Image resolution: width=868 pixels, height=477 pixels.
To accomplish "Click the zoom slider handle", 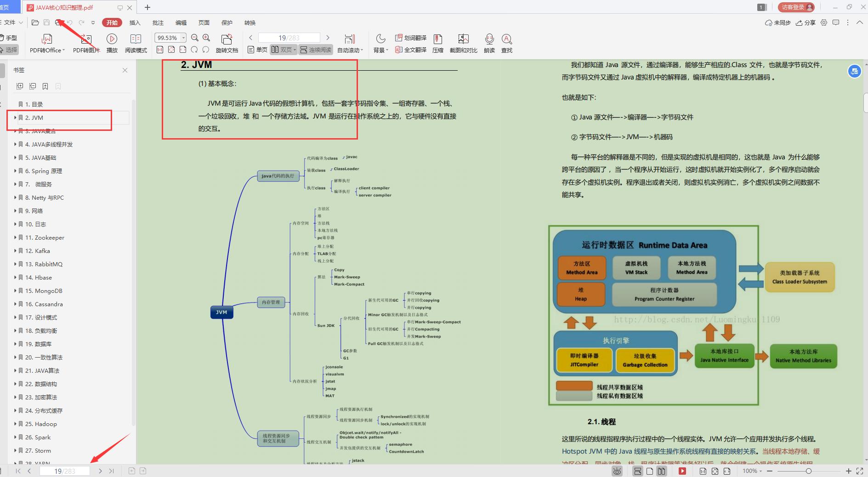I will click(809, 471).
